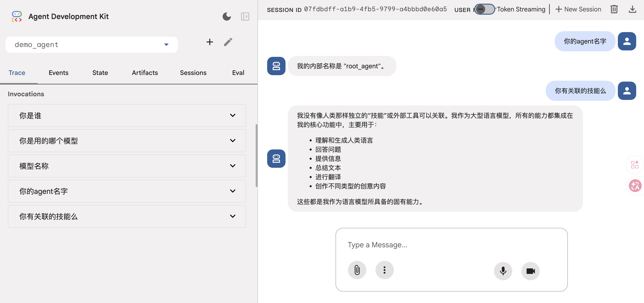Image resolution: width=644 pixels, height=303 pixels.
Task: Click bot avatar beside skills list reply
Action: click(x=276, y=159)
